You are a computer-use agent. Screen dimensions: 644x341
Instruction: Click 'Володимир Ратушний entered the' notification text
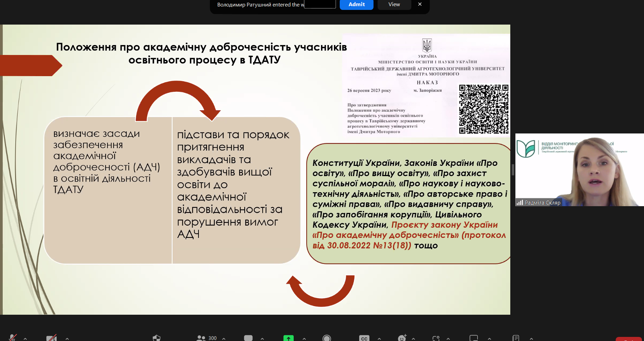coord(258,4)
